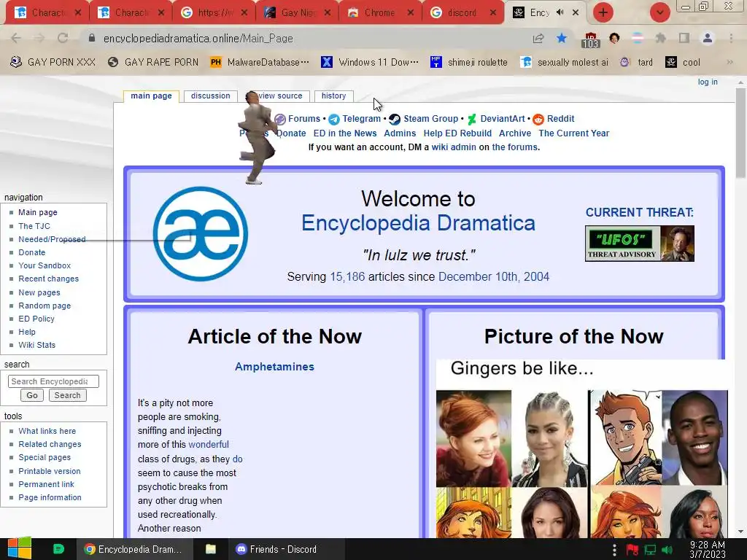Mute the audio icon on Ency tab
Viewport: 747px width, 560px height.
(x=560, y=12)
